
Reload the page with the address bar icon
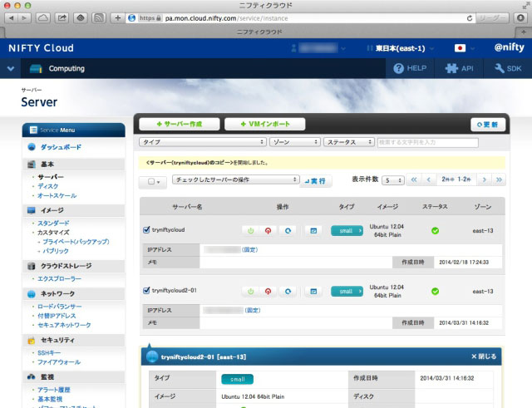coord(470,18)
